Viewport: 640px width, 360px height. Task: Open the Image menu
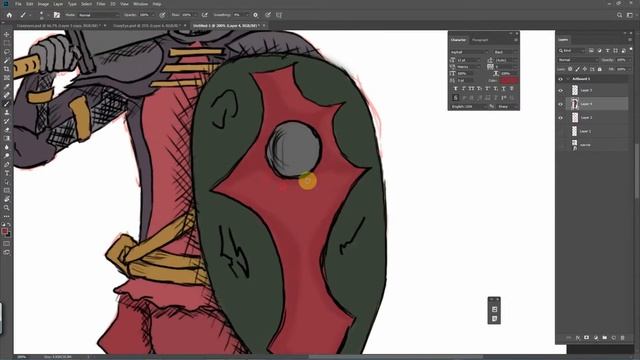[43, 4]
